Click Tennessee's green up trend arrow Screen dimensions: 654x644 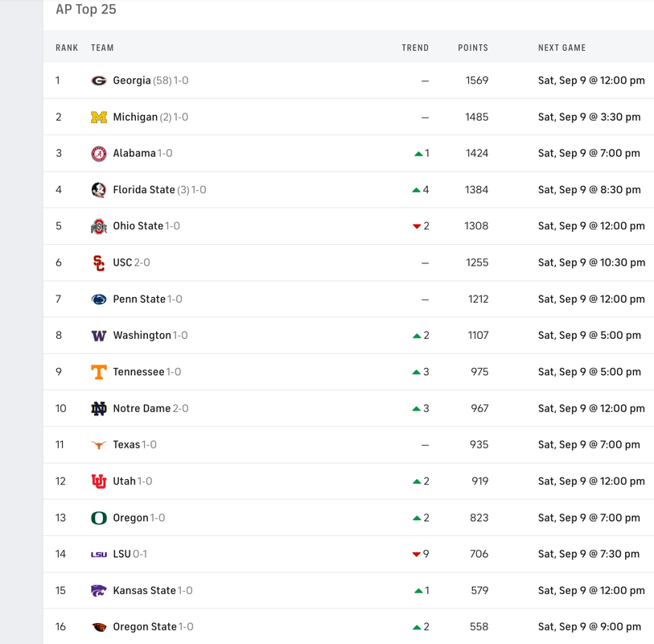click(x=416, y=372)
